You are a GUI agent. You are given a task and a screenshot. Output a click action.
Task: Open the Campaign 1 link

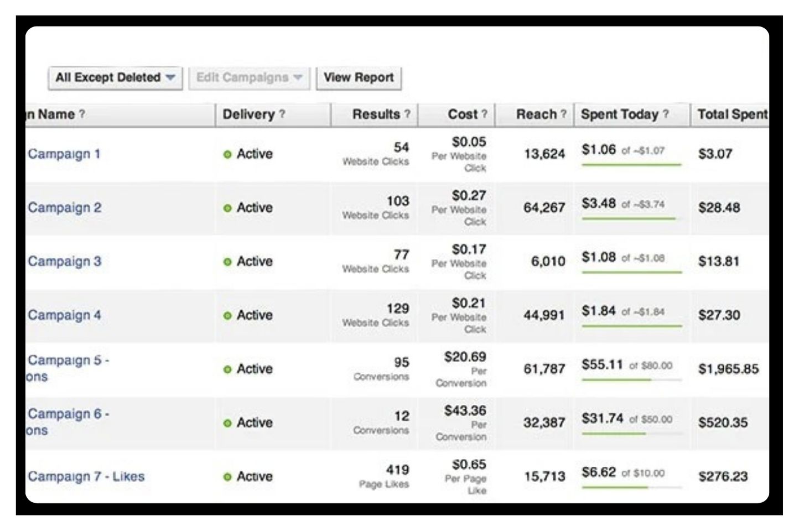(64, 154)
